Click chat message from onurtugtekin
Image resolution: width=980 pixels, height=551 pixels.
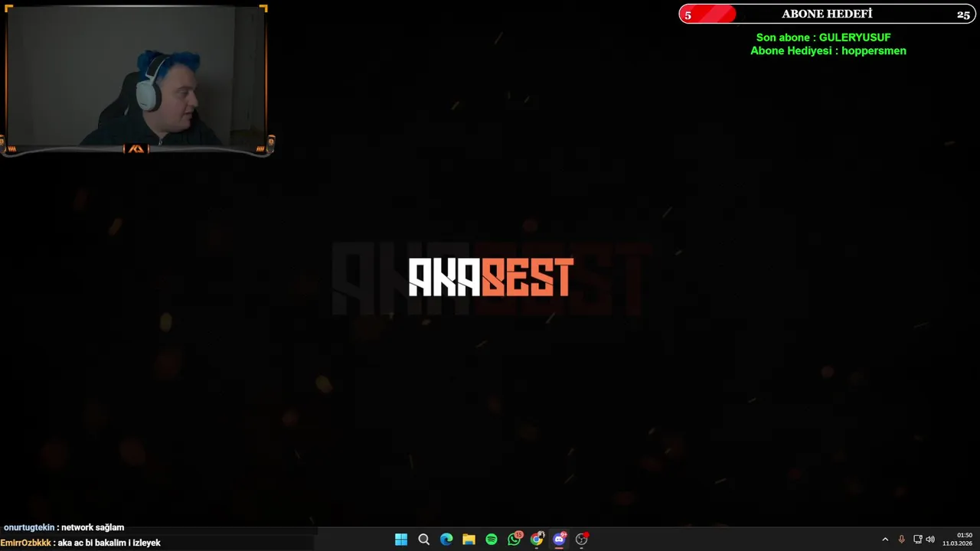(x=64, y=527)
